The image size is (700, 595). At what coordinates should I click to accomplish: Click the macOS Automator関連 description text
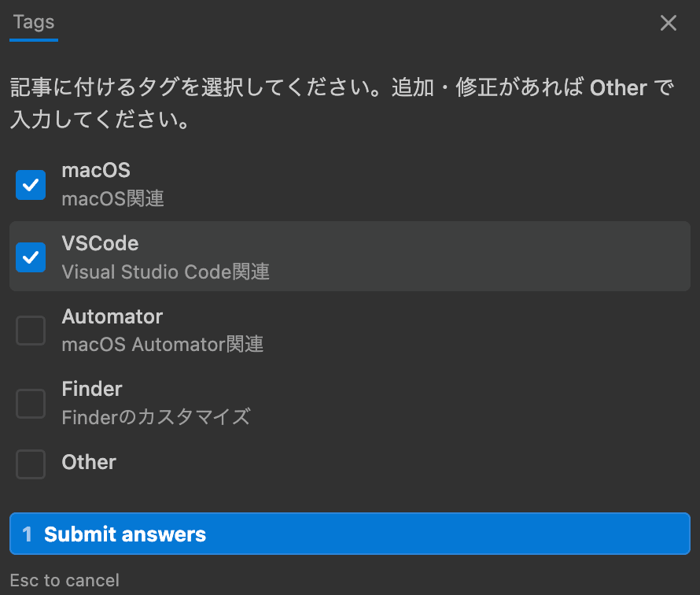coord(162,344)
